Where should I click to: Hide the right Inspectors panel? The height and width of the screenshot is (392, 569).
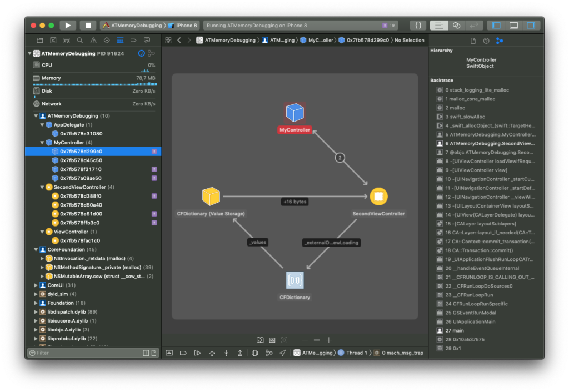pos(531,26)
